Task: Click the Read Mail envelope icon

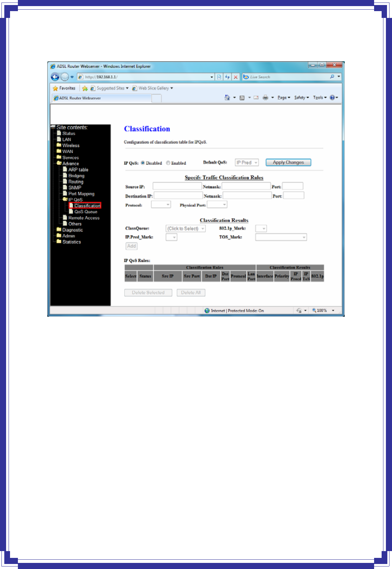Action: coord(256,97)
